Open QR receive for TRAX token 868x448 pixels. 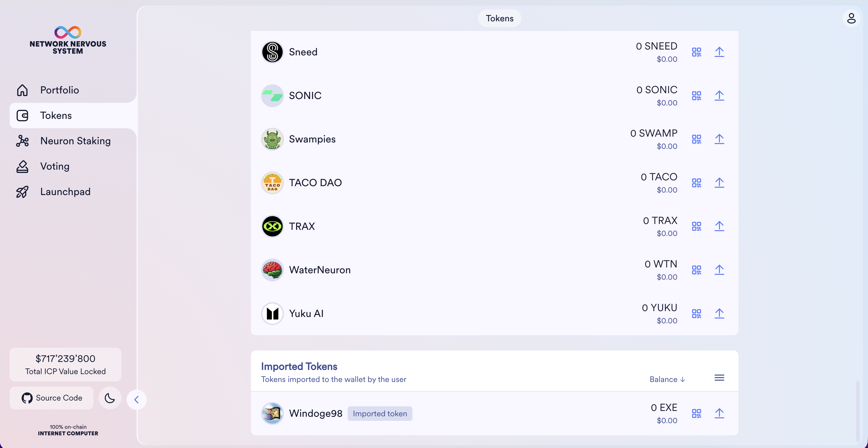click(x=696, y=226)
